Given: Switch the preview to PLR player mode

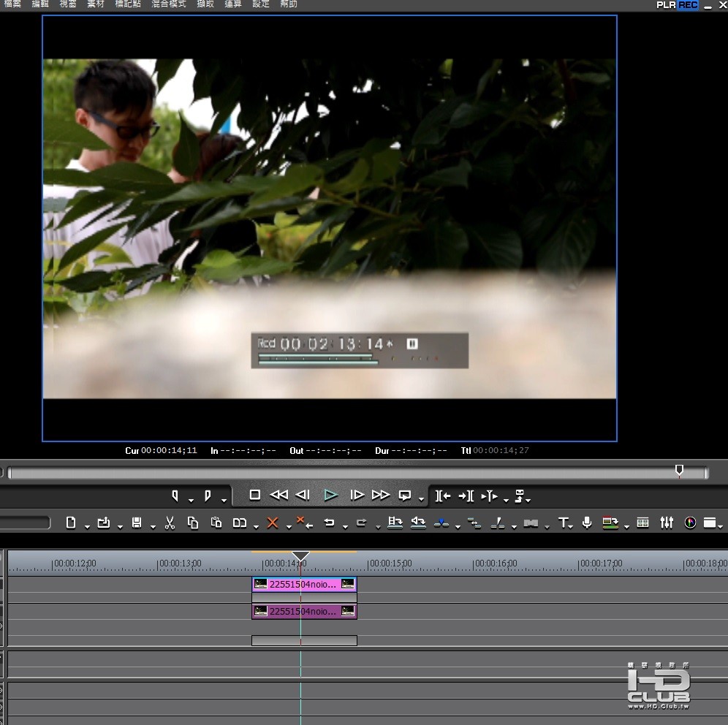Looking at the screenshot, I should tap(667, 4).
